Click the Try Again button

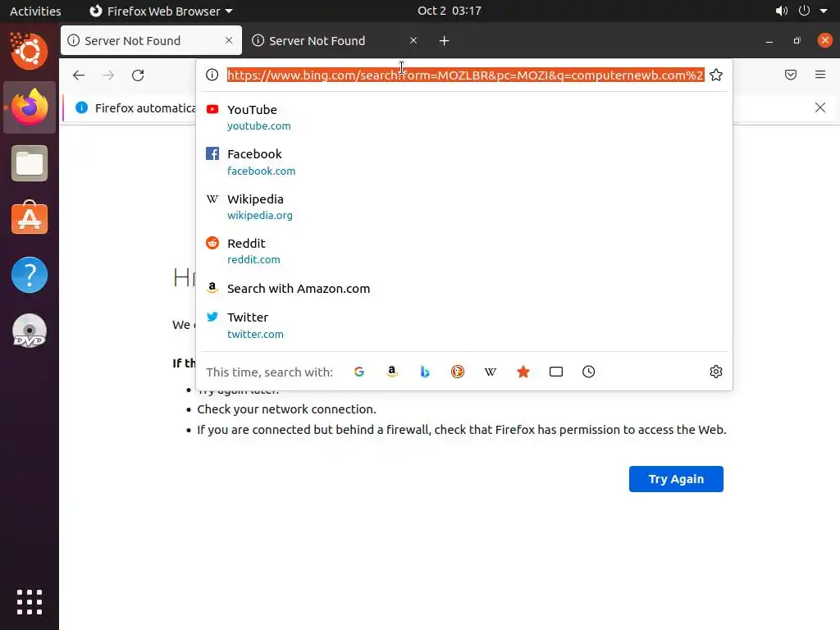[x=676, y=479]
